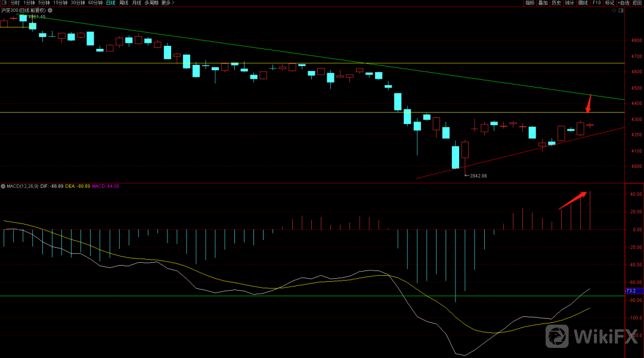Open the 指标 indicators button
This screenshot has height=358, width=644.
tap(530, 3)
